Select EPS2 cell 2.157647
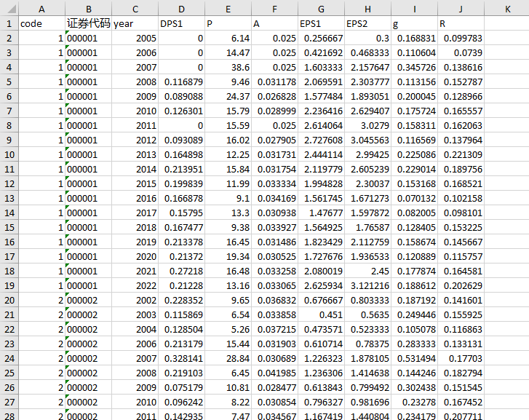The image size is (529, 420). coord(367,67)
